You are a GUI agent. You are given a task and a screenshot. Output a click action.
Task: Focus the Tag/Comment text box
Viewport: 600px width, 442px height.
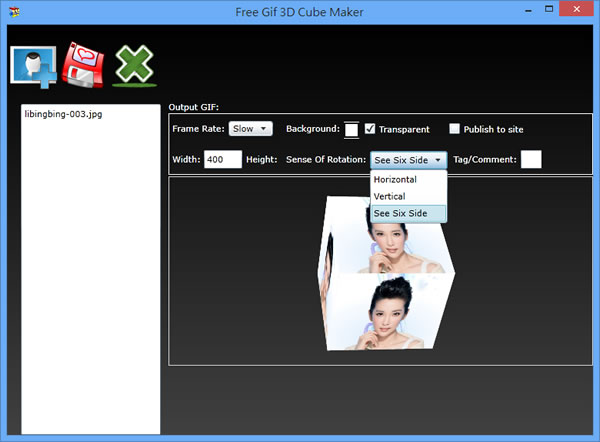point(531,159)
